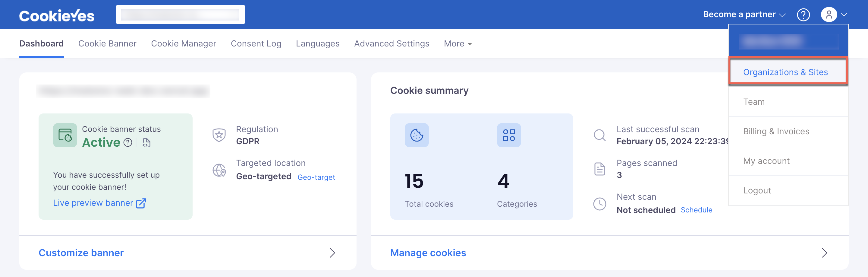Switch to the Consent Log tab

256,43
